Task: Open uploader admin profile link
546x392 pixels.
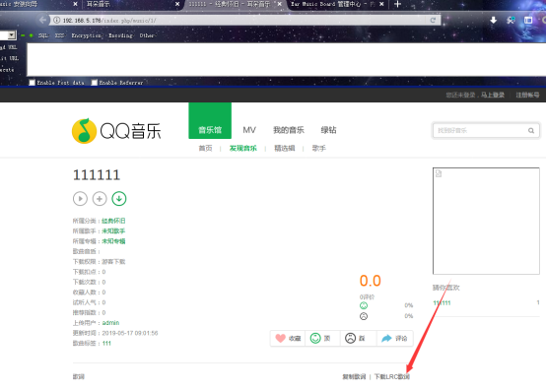Action: 110,323
